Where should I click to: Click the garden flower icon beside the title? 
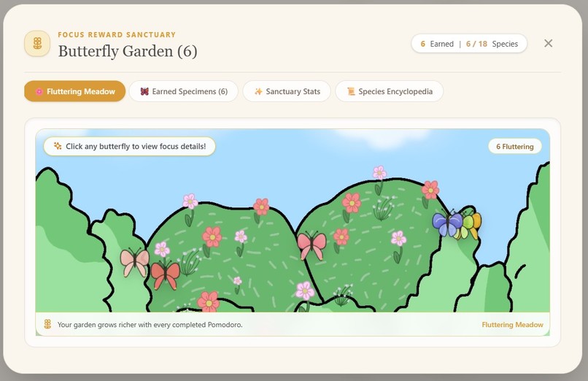pos(37,43)
